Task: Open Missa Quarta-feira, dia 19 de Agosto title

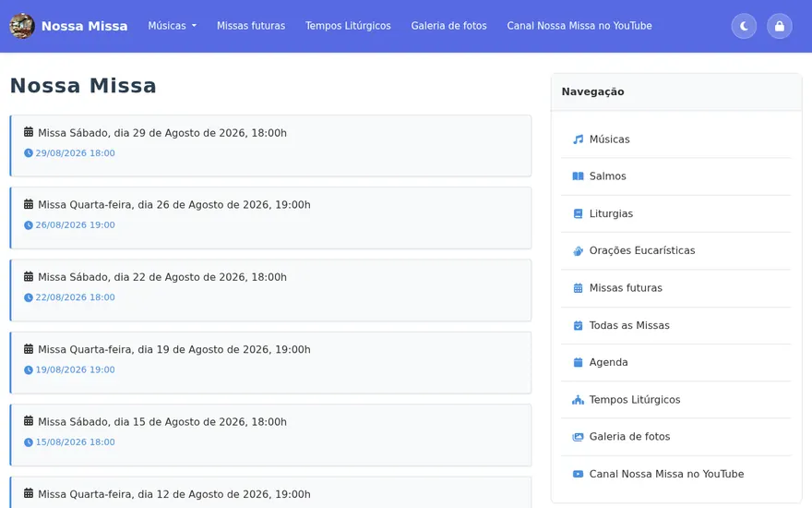Action: pos(174,349)
